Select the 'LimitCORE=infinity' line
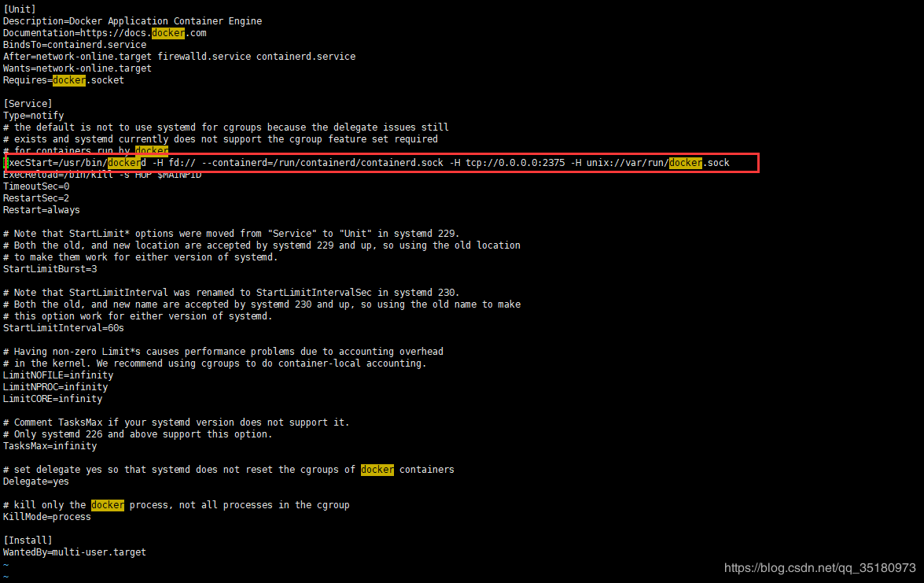Screen dimensions: 924x583 (x=53, y=398)
